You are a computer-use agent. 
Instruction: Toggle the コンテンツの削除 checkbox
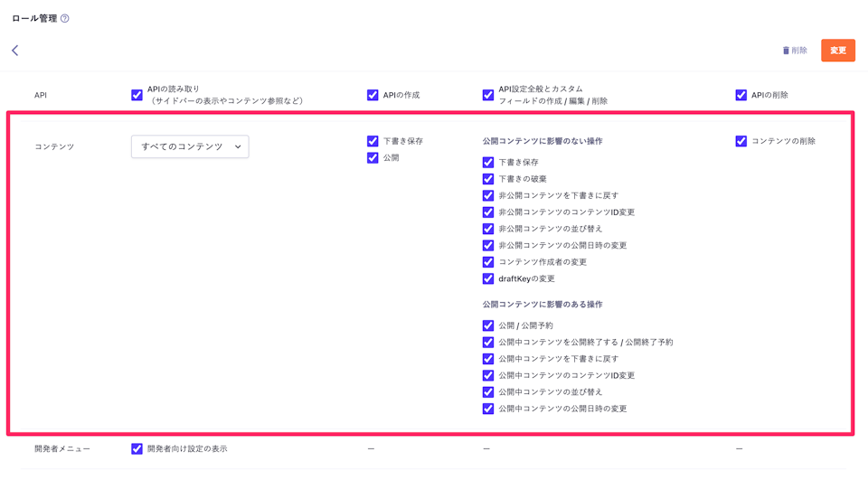741,141
